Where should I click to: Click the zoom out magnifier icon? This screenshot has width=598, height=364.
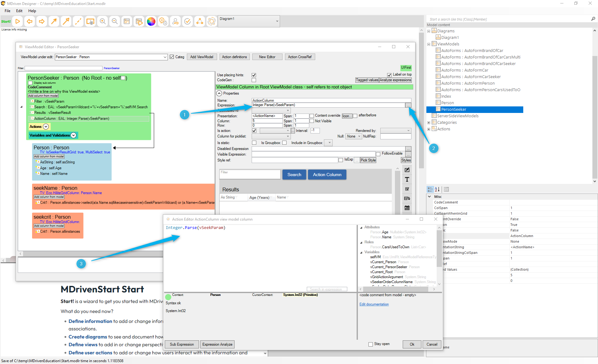point(115,21)
